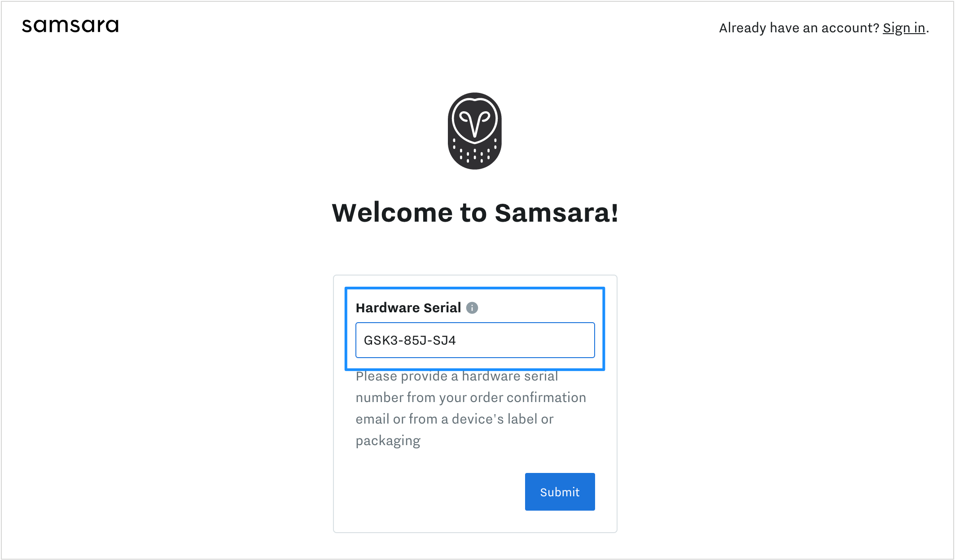Click the Hardware Serial info icon

point(472,308)
